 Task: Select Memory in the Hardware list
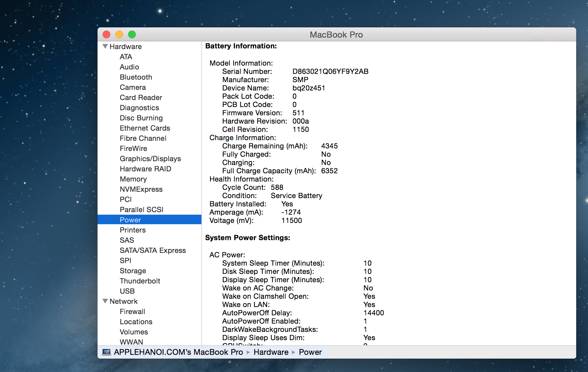pos(133,179)
